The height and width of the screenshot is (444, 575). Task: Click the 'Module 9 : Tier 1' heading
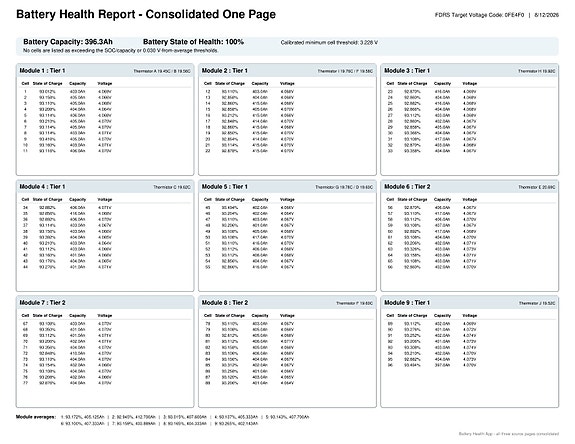pyautogui.click(x=407, y=302)
